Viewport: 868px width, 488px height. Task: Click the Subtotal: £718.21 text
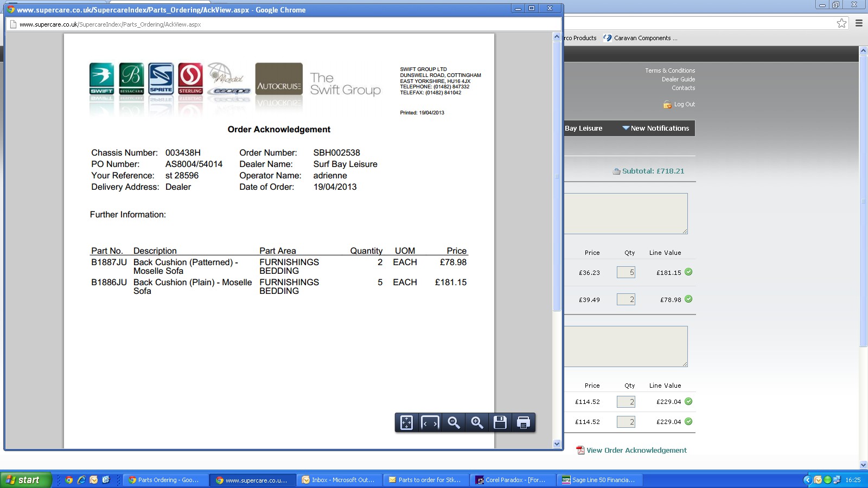(x=653, y=171)
